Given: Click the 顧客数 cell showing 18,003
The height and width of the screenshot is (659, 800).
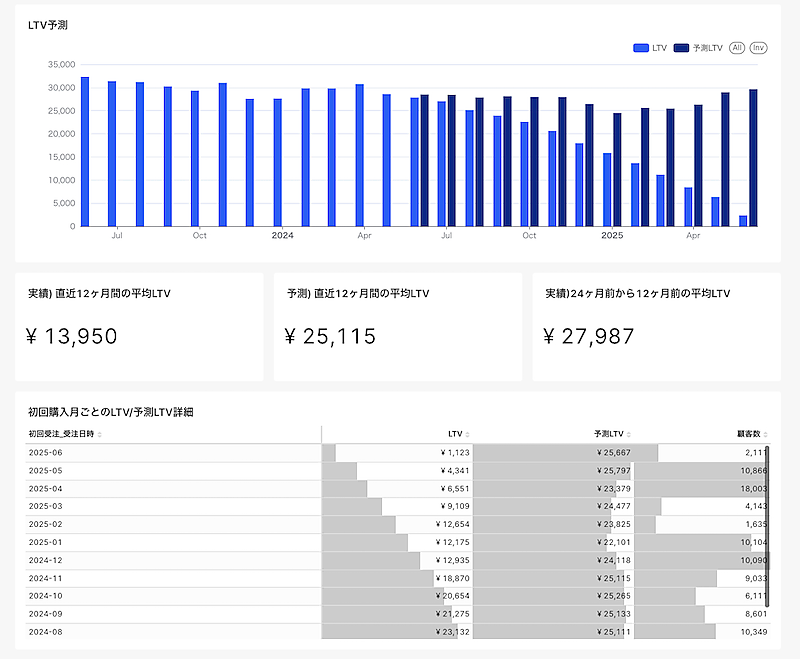Looking at the screenshot, I should pyautogui.click(x=752, y=488).
